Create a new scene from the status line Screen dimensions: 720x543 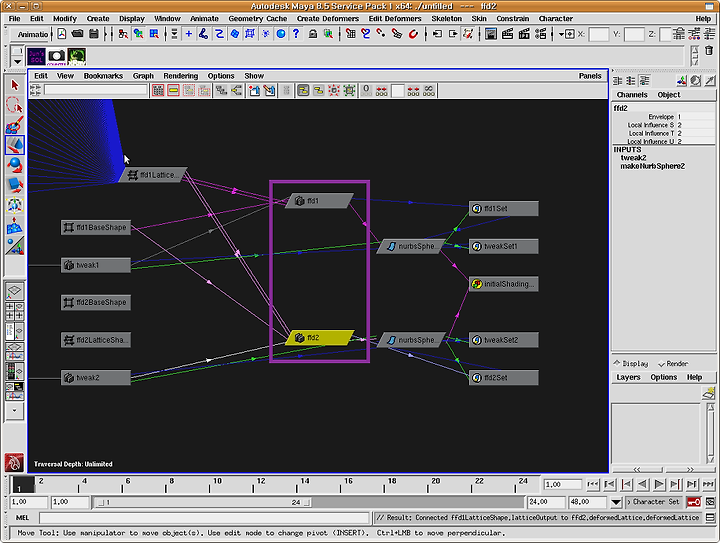62,34
